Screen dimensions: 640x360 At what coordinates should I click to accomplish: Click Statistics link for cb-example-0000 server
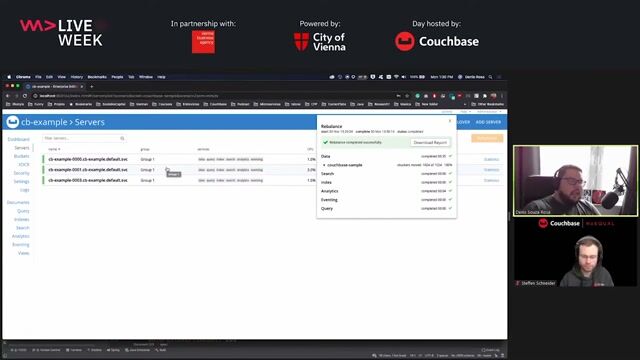click(x=491, y=159)
